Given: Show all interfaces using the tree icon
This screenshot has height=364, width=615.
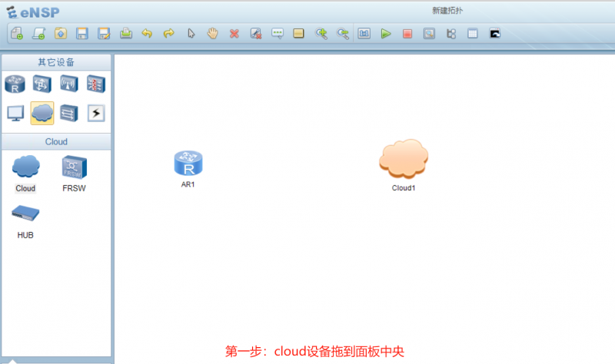Looking at the screenshot, I should coord(451,34).
